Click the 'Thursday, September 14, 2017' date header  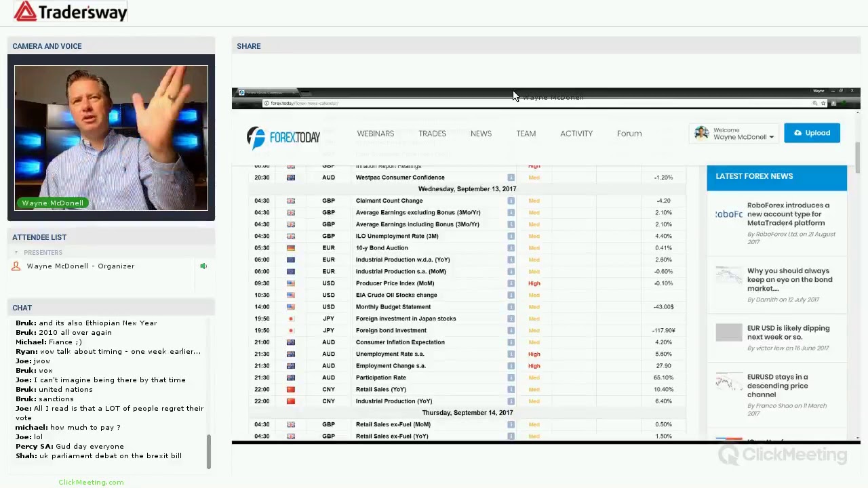point(467,413)
